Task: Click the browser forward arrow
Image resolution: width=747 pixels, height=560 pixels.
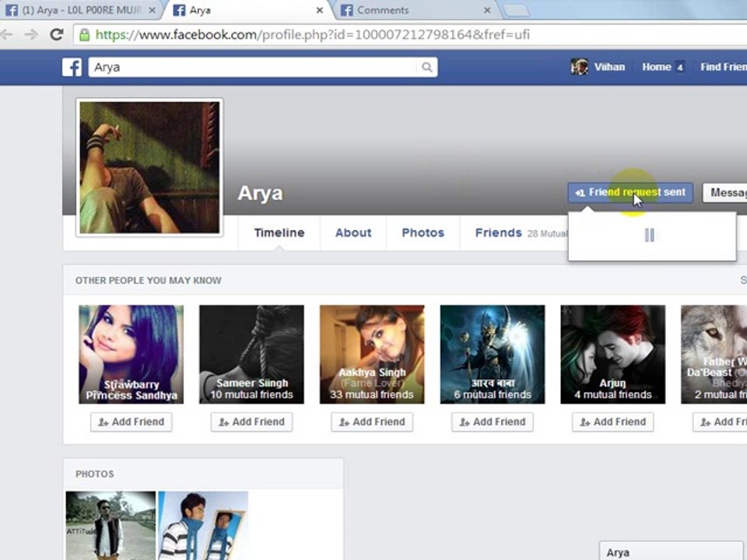Action: tap(31, 34)
